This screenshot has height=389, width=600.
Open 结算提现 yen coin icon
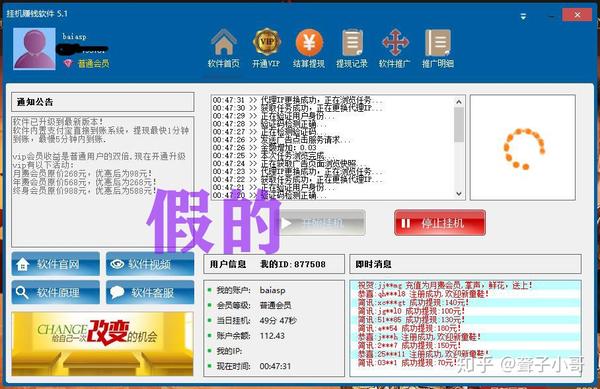pyautogui.click(x=309, y=42)
